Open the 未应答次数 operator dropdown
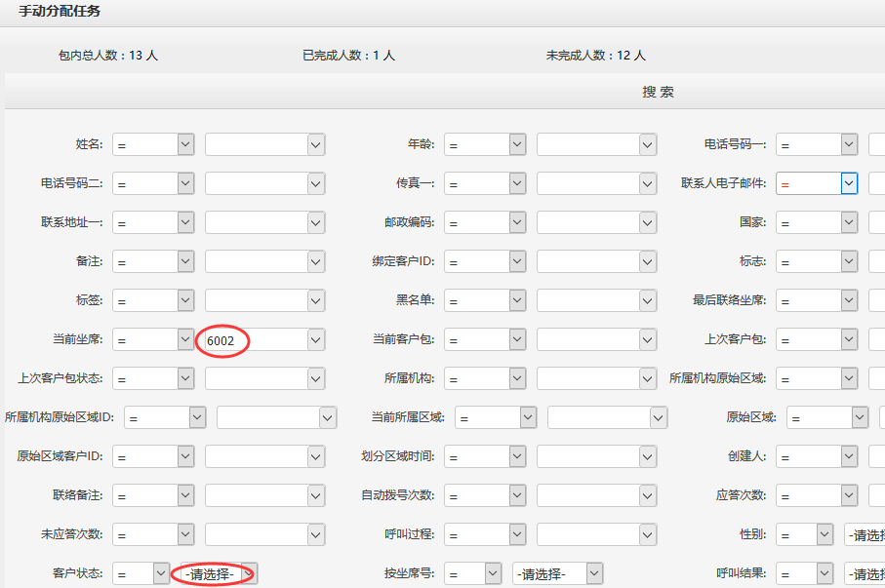Screen dimensions: 885x588 153,534
